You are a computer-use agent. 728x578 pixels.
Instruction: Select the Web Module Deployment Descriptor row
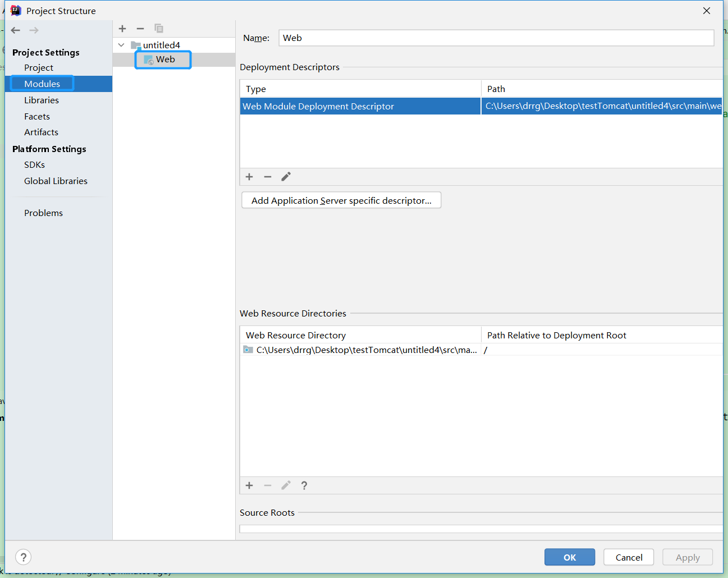tap(359, 105)
